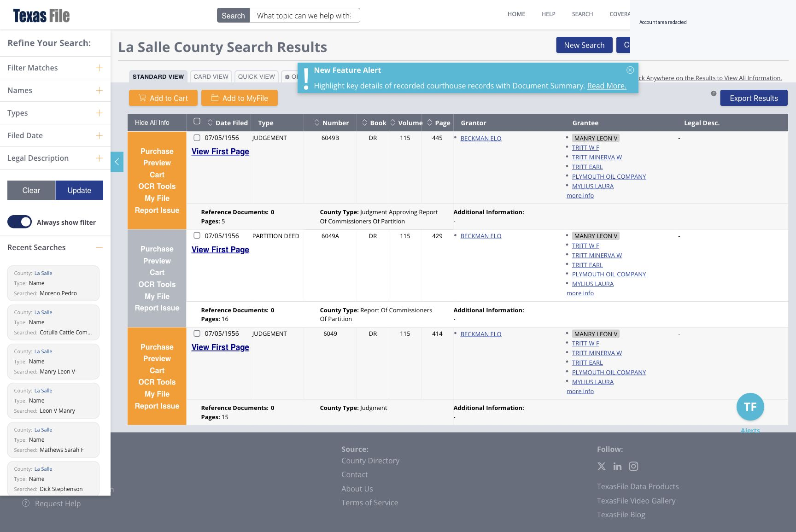Viewport: 796px width, 532px height.
Task: Expand the Filed Date filter
Action: tap(99, 135)
